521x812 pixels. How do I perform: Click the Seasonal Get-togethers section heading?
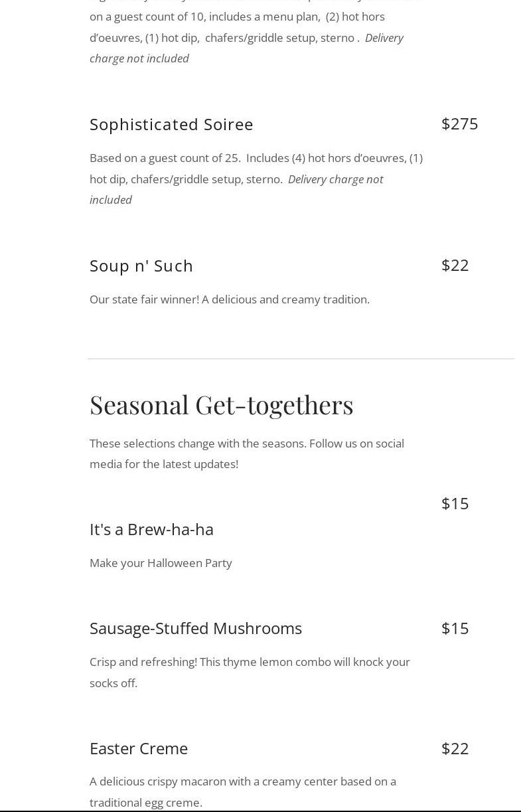pos(221,404)
